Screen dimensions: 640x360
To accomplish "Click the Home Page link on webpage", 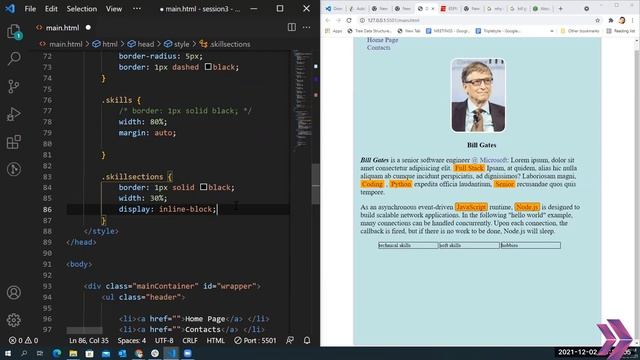I will point(382,40).
